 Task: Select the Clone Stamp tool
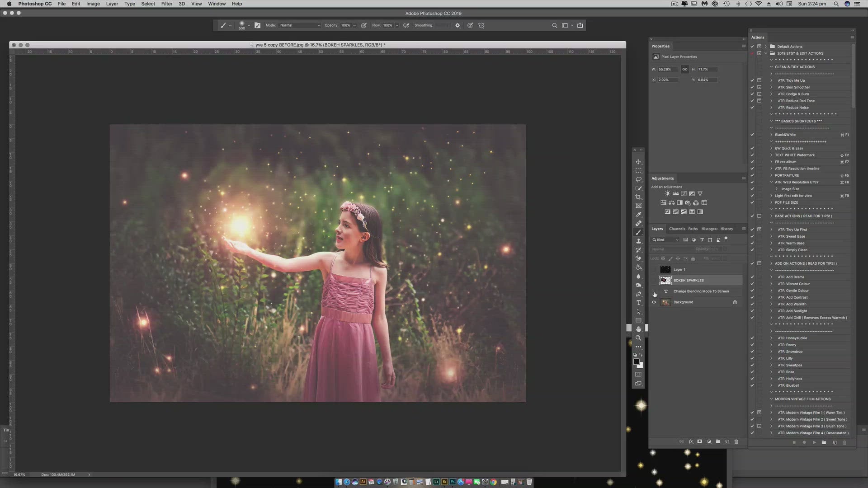click(x=638, y=241)
